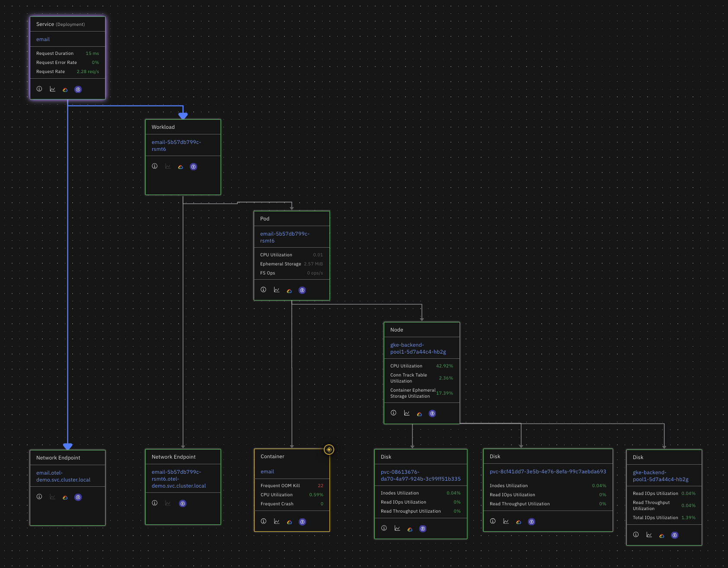Screen dimensions: 728x568
Task: Open metrics chart icon on email Service card
Action: pos(52,89)
